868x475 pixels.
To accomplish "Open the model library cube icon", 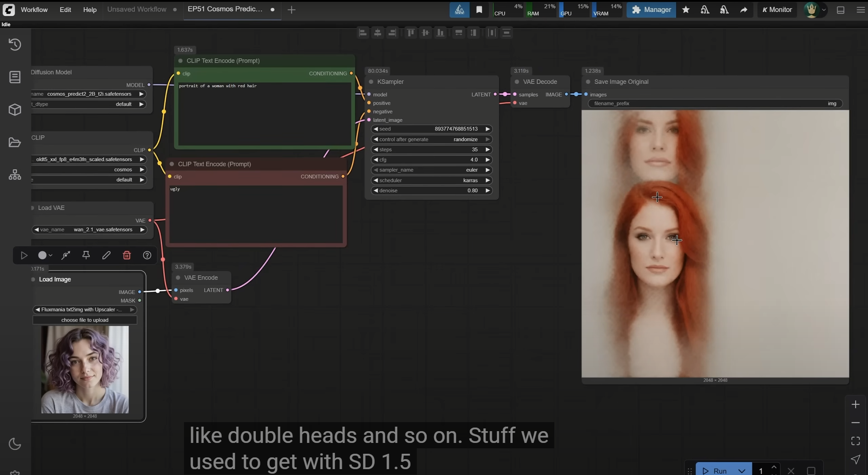I will coord(15,110).
